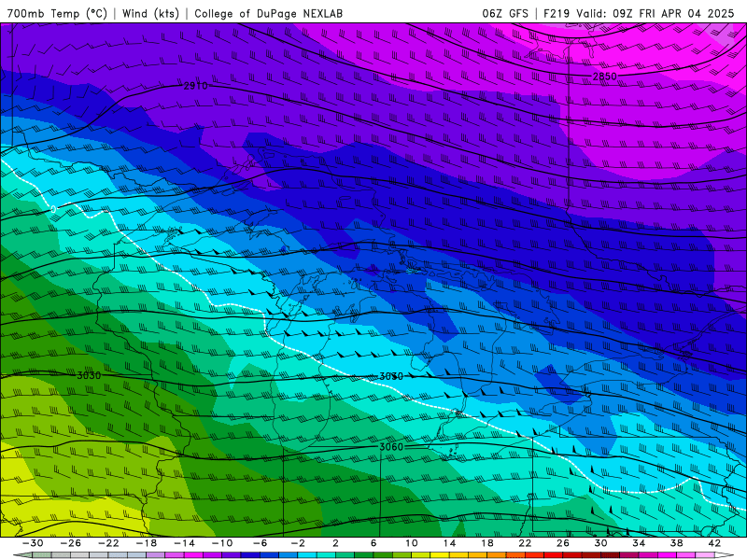Click the "2910" height contour label
Image resolution: width=747 pixels, height=560 pixels.
point(196,86)
